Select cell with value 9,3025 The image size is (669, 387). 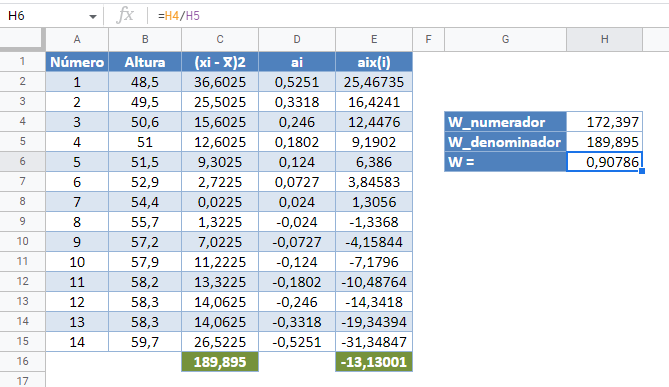[220, 162]
